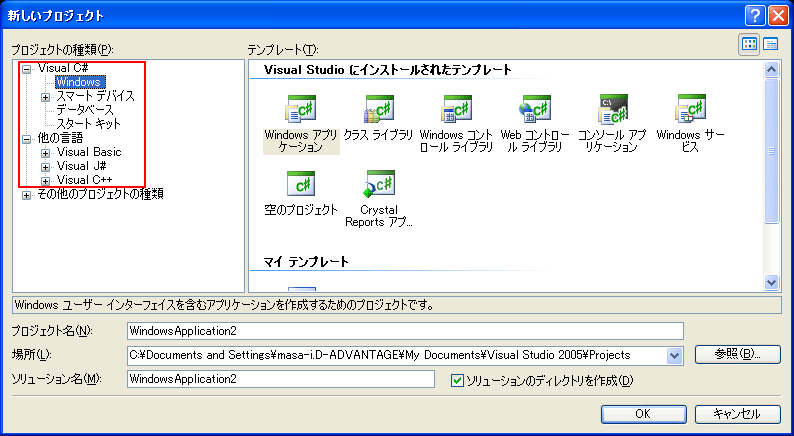
Task: Click the 参照(B)... browse button
Action: pos(737,354)
